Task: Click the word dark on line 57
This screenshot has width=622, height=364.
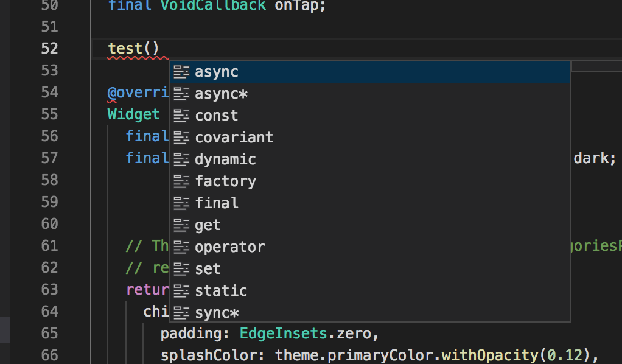Action: pyautogui.click(x=591, y=158)
